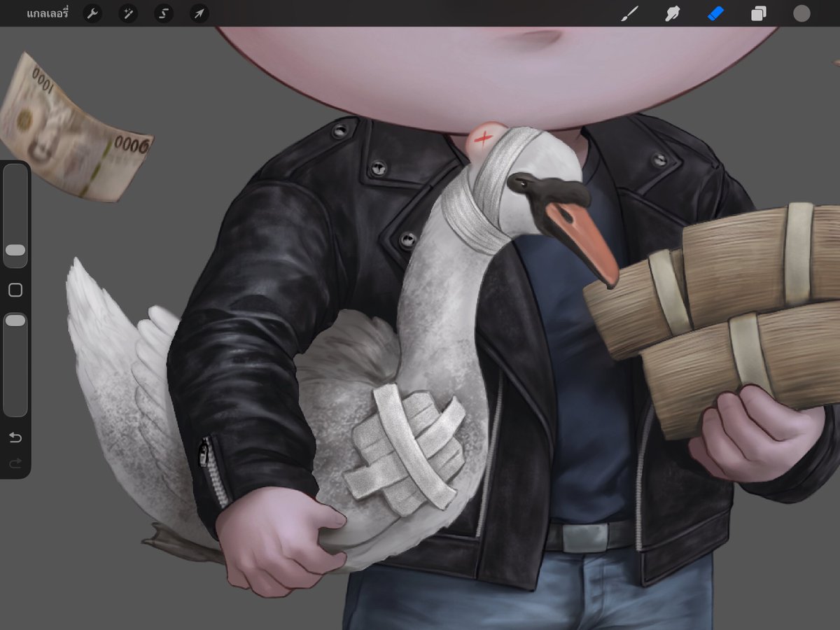Tap the square modify button in sidebar
Image resolution: width=840 pixels, height=630 pixels.
tap(15, 290)
